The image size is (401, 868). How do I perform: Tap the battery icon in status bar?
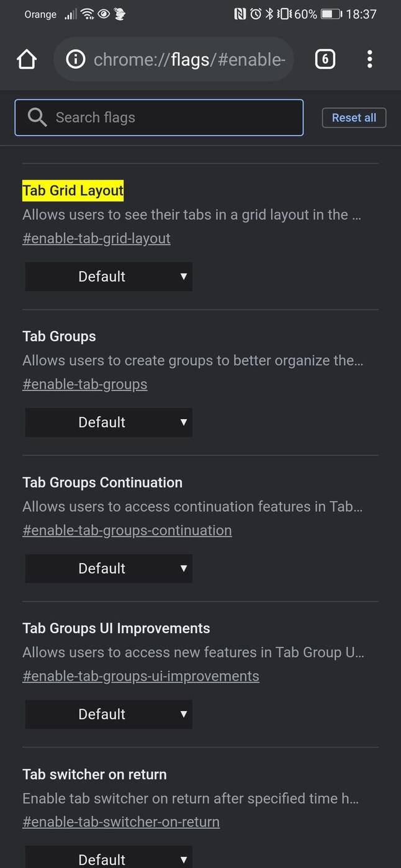point(331,14)
